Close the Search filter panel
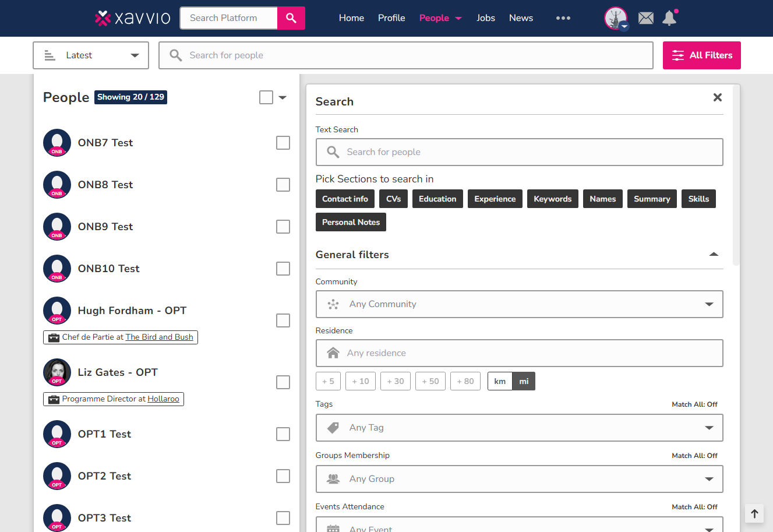This screenshot has width=773, height=532. [x=718, y=97]
